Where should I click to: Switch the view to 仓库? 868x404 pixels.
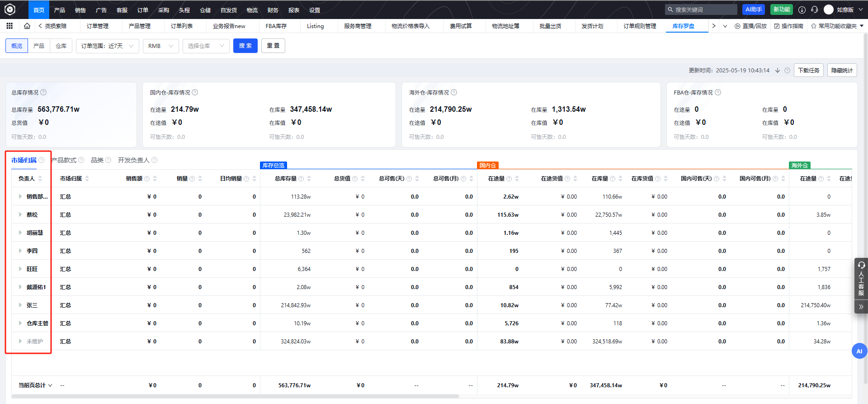[x=61, y=46]
